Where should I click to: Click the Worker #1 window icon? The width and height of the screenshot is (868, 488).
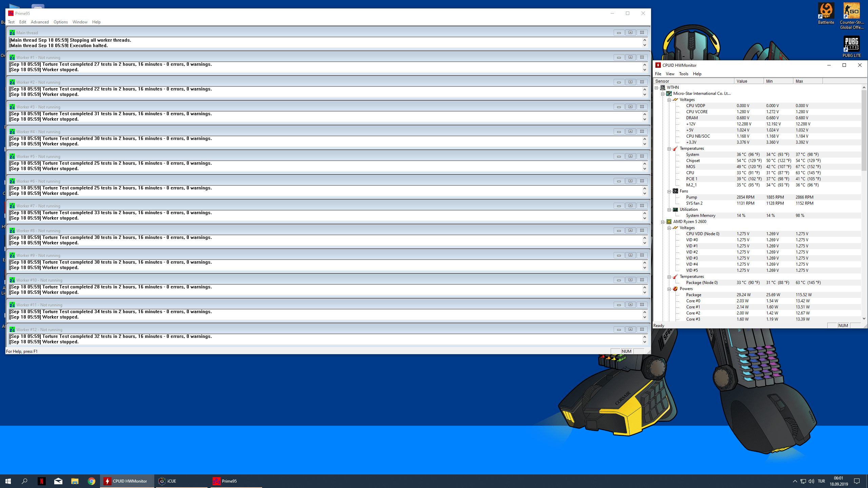coord(12,57)
